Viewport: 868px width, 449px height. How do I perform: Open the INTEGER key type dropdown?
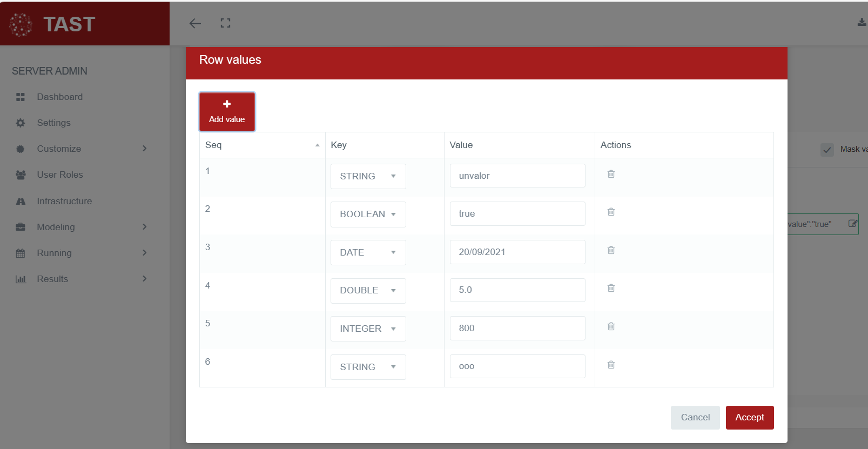[368, 329]
